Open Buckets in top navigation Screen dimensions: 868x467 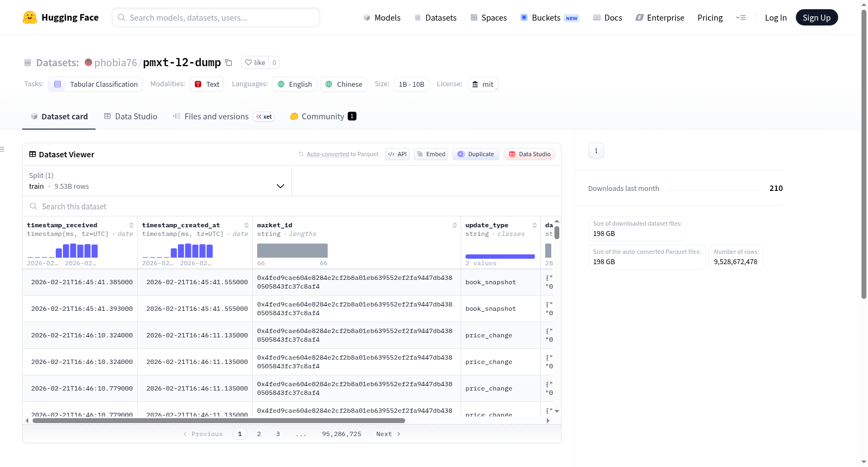pos(549,18)
